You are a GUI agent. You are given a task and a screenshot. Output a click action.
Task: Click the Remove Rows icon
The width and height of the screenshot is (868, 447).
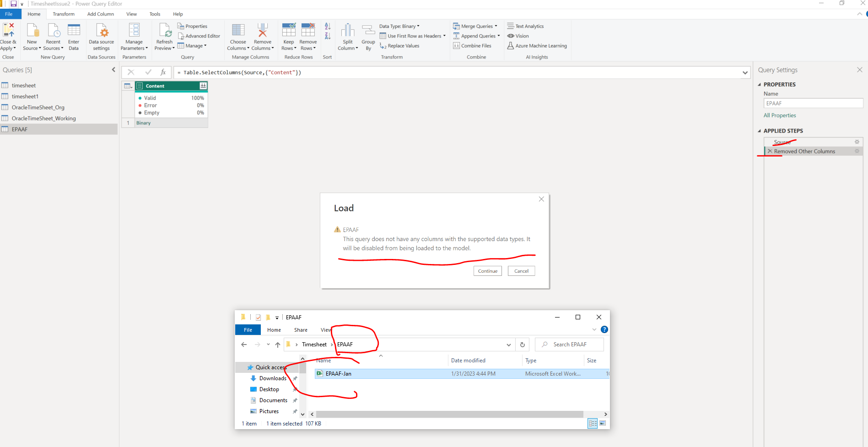(308, 30)
